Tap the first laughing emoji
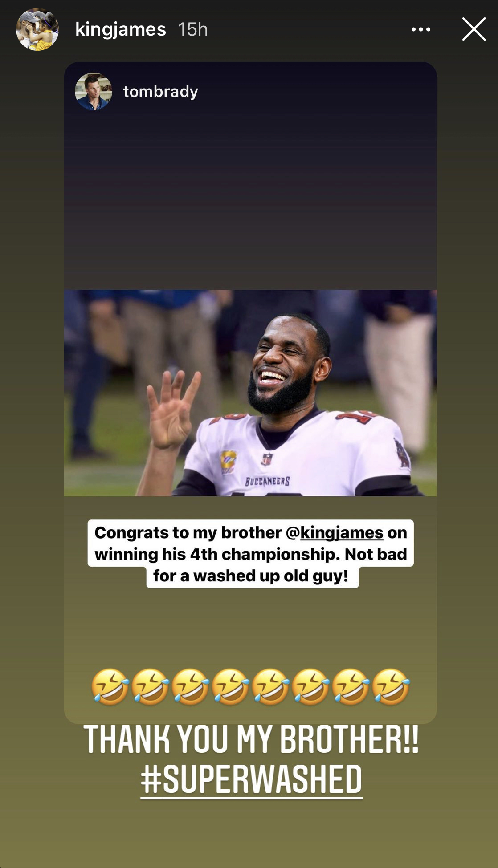Image resolution: width=498 pixels, height=868 pixels. 110,686
